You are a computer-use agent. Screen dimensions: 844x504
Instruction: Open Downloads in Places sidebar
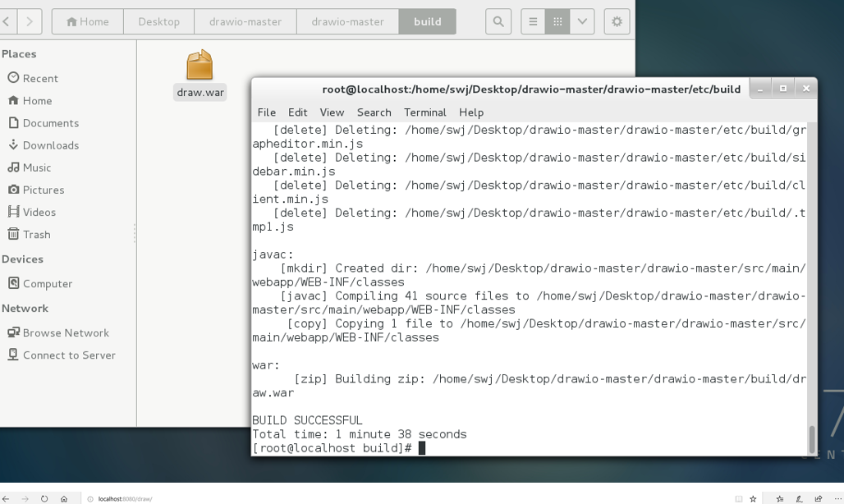pos(44,145)
